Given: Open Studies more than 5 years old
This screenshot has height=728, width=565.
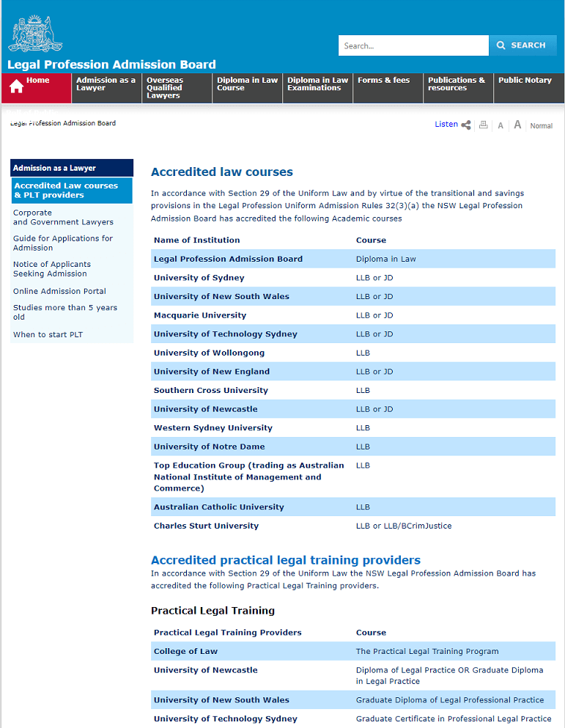Looking at the screenshot, I should pyautogui.click(x=65, y=312).
